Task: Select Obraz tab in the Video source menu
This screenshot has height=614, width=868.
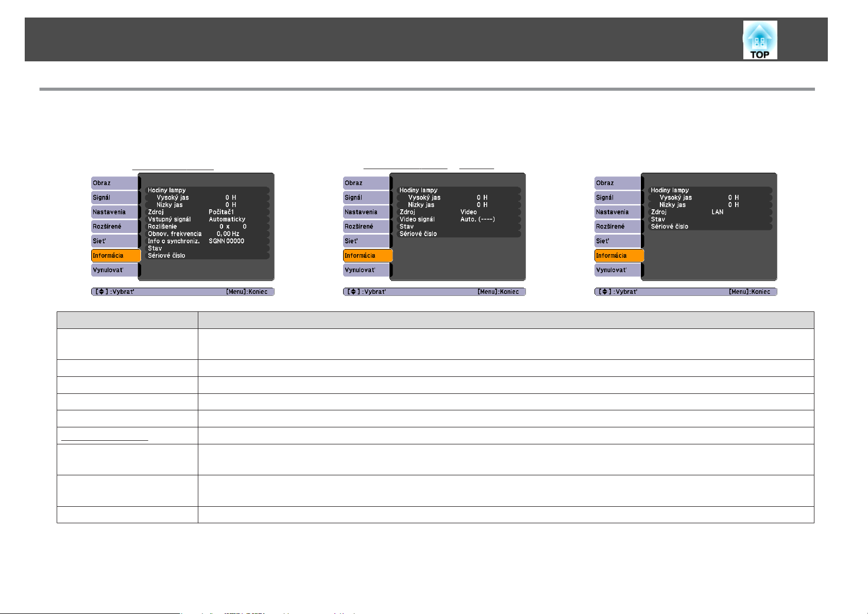Action: (x=367, y=183)
